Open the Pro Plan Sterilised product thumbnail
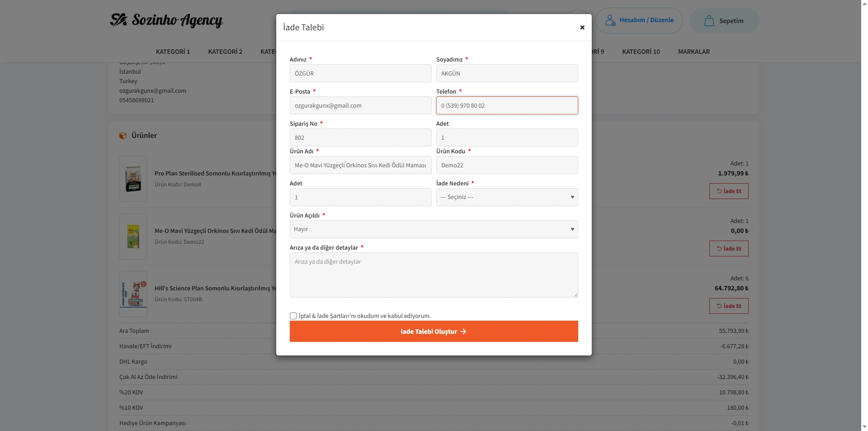This screenshot has height=431, width=868. (x=133, y=179)
